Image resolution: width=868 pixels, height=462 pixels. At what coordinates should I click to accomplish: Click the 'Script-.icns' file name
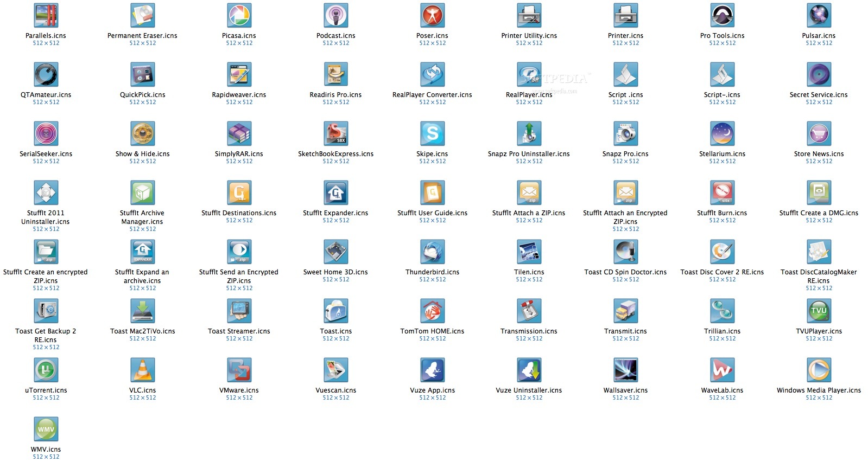click(x=723, y=95)
